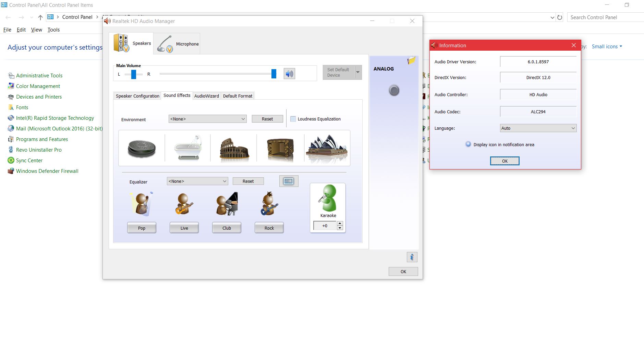Click the Club preset button
The height and width of the screenshot is (343, 644).
227,228
